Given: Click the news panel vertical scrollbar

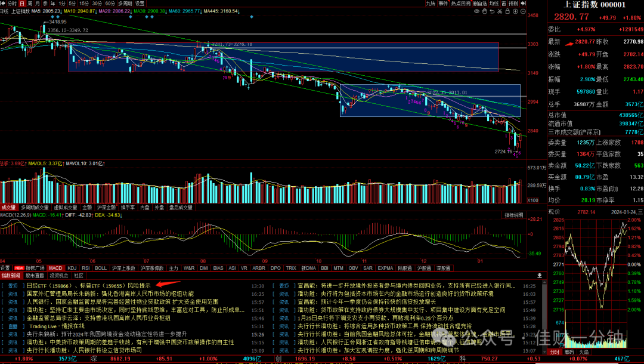Looking at the screenshot, I should pyautogui.click(x=544, y=316).
